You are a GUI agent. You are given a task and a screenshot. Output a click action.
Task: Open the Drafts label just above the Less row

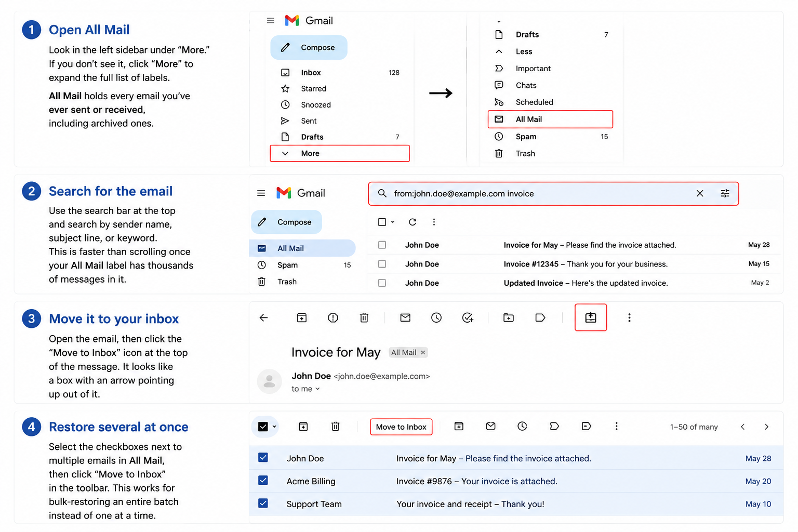coord(551,35)
